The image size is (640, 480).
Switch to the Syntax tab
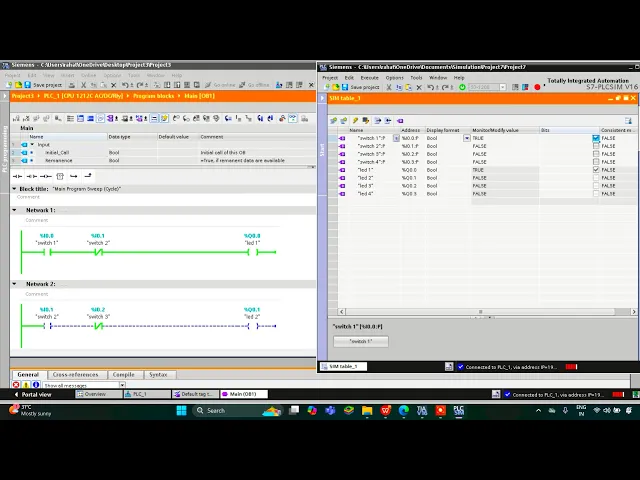click(158, 374)
